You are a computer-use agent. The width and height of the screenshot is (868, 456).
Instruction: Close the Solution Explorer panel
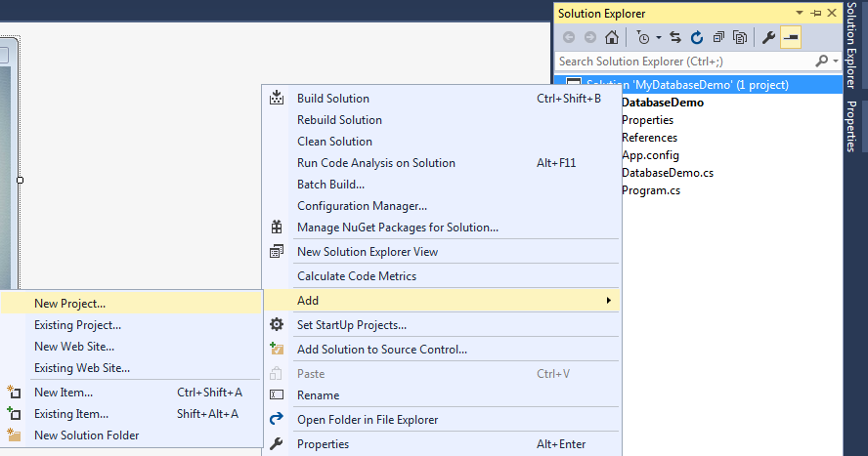(831, 14)
